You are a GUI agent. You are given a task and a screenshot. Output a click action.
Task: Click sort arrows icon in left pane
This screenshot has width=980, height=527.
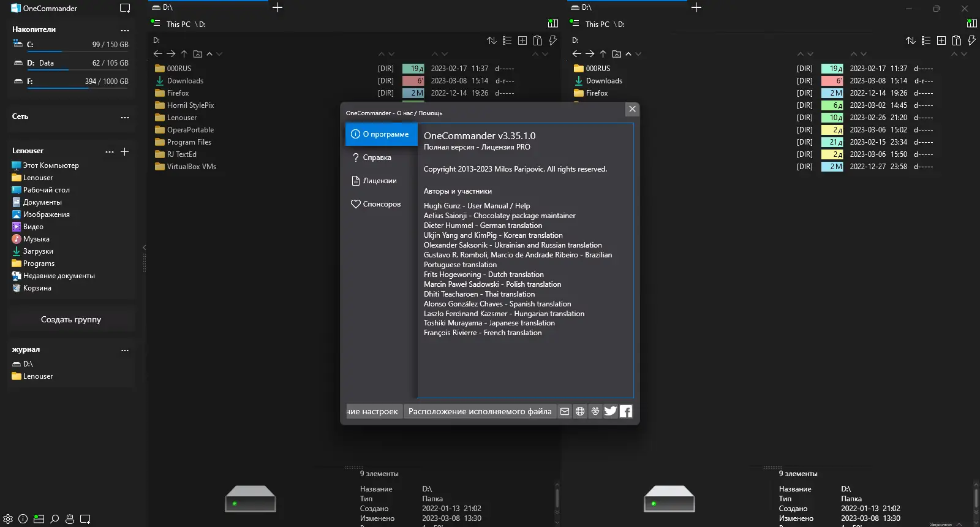(492, 40)
